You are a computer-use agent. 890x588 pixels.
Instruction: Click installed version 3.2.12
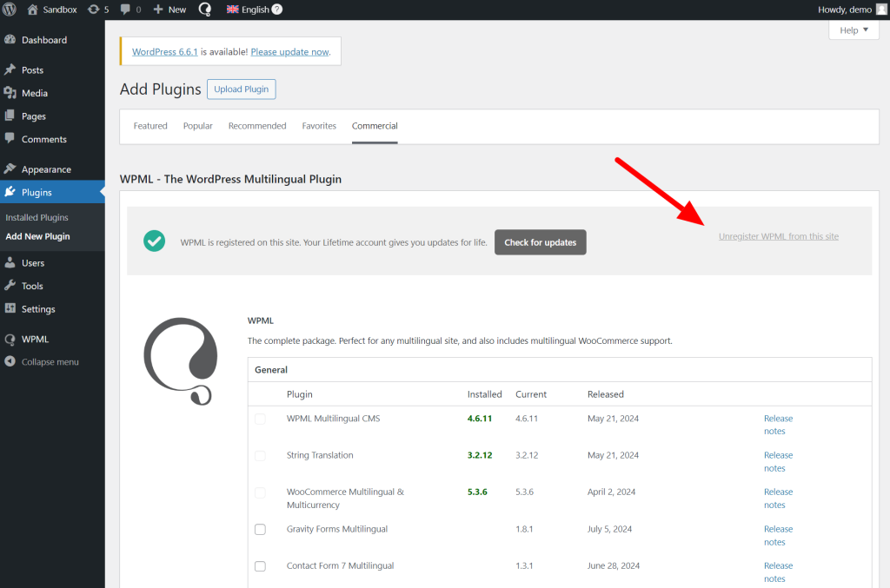(x=480, y=455)
